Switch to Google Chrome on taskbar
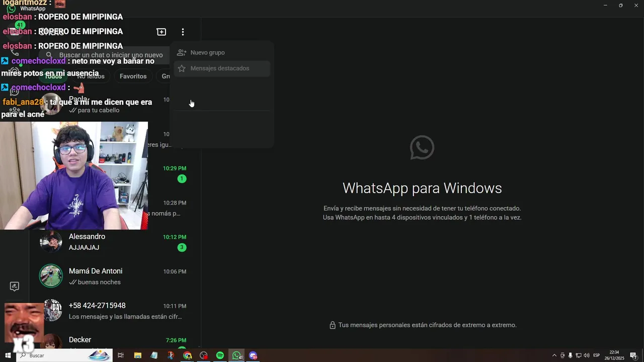 (187, 355)
